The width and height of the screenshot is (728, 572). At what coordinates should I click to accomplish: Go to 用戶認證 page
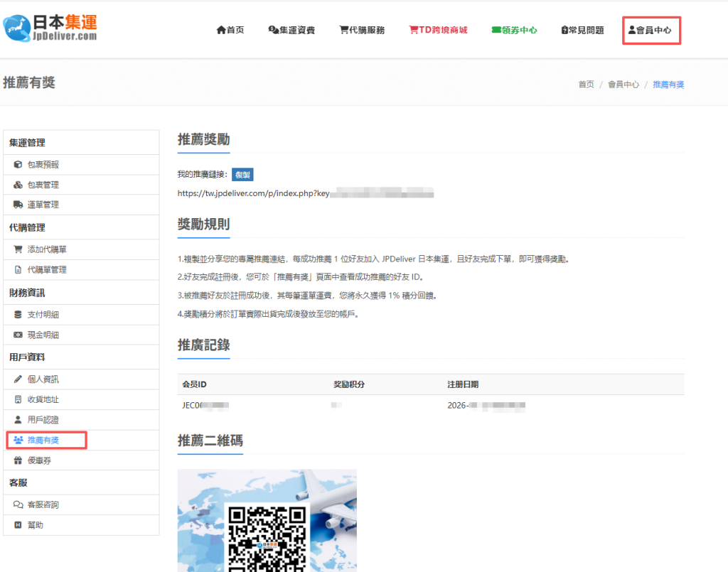pos(43,420)
